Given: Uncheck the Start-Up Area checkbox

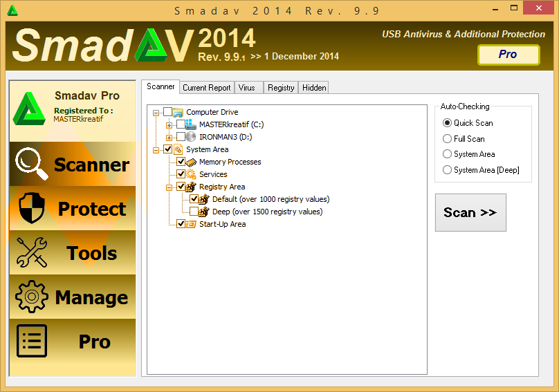Looking at the screenshot, I should 181,224.
